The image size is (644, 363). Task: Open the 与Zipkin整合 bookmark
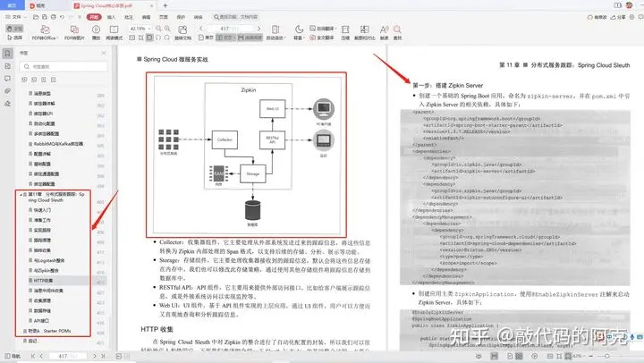coord(46,271)
